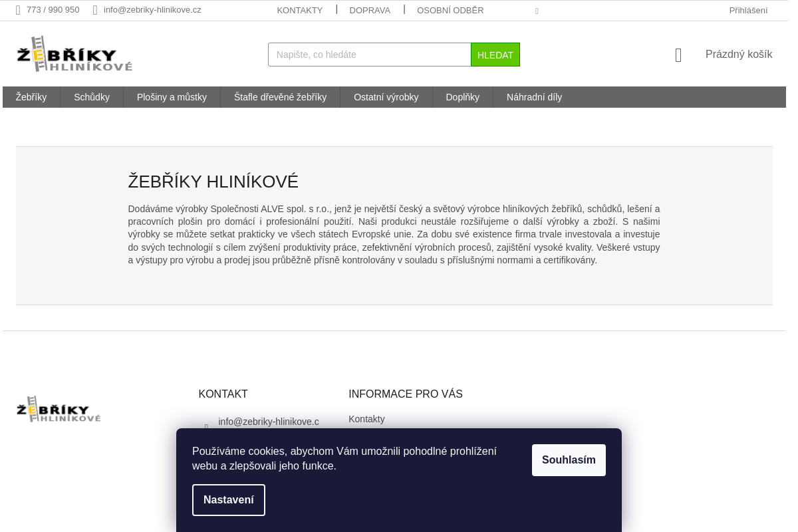Open the Nastavení cookie settings
The width and height of the screenshot is (798, 532).
pyautogui.click(x=229, y=499)
